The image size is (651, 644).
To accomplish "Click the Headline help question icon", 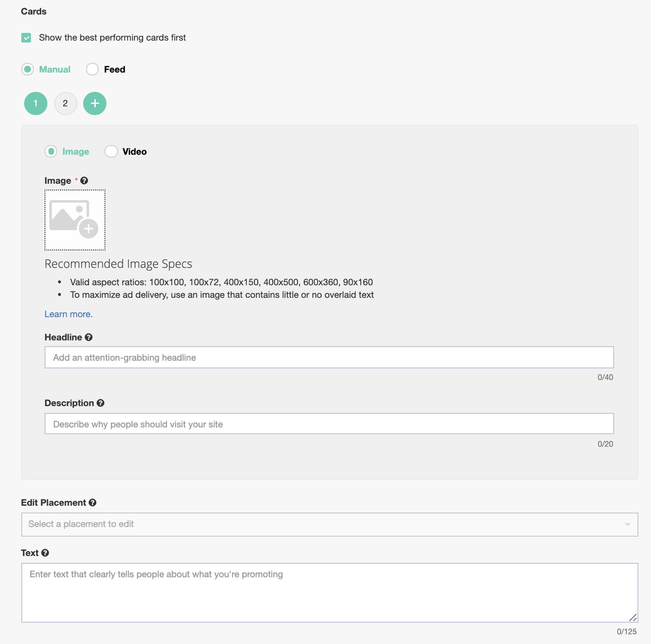I will (89, 337).
